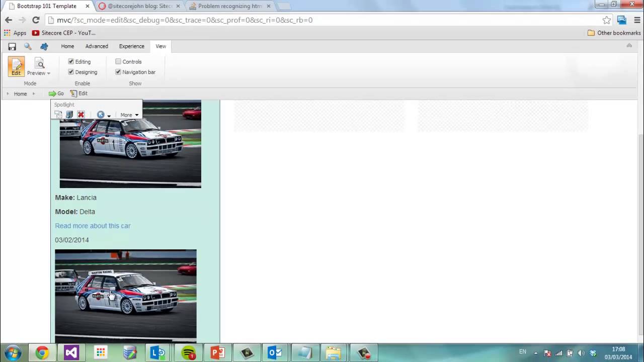Open PowerPoint from taskbar
Screen dimensions: 644x362
(218, 353)
